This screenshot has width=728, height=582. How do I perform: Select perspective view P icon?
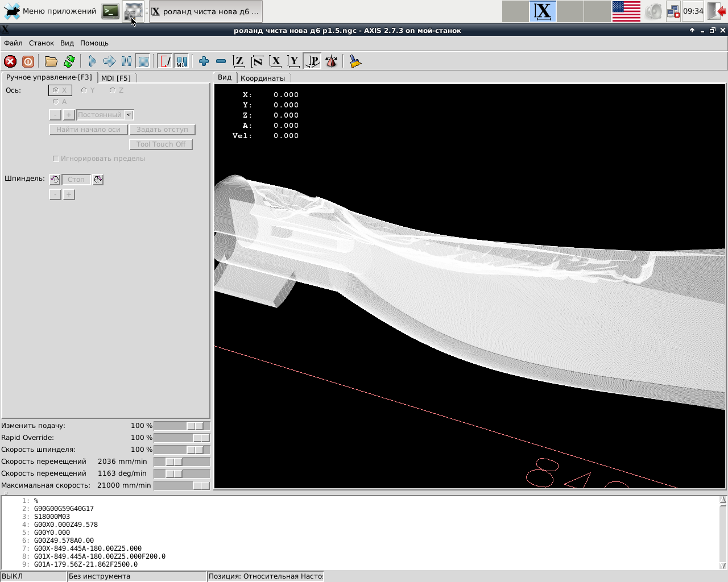click(313, 61)
